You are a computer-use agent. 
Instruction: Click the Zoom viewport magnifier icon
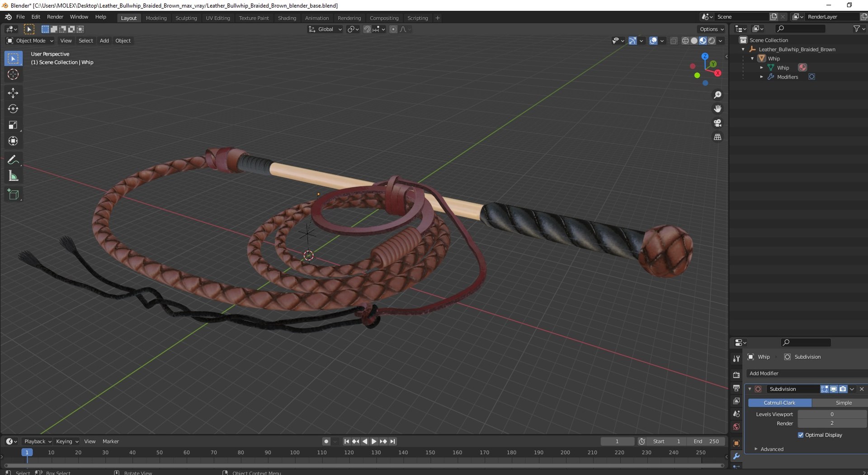click(717, 95)
